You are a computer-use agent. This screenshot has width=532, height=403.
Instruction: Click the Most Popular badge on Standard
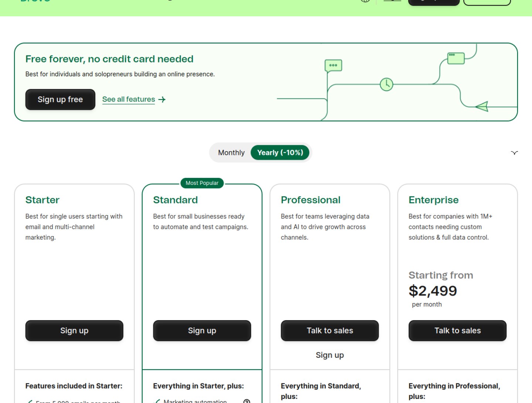click(202, 183)
